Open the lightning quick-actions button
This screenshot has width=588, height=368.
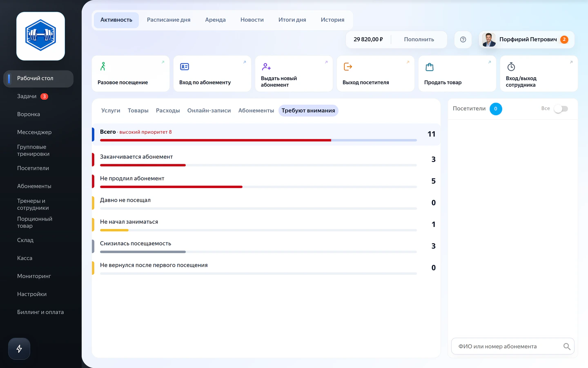(x=19, y=349)
